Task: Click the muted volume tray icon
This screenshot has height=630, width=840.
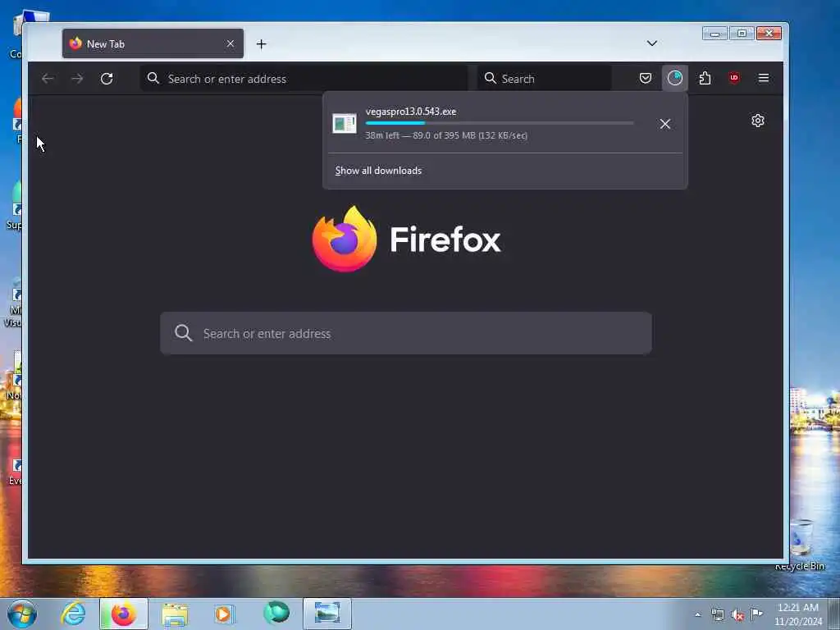Action: point(737,615)
